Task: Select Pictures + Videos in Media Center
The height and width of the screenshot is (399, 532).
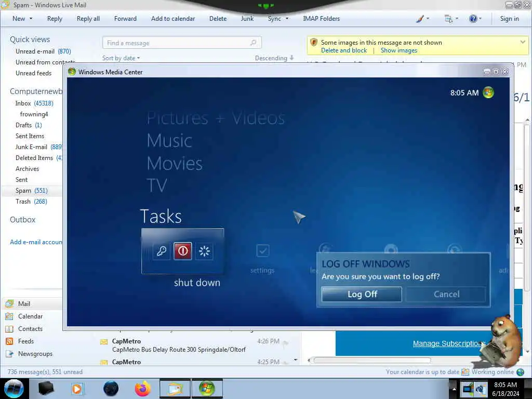Action: click(x=216, y=118)
